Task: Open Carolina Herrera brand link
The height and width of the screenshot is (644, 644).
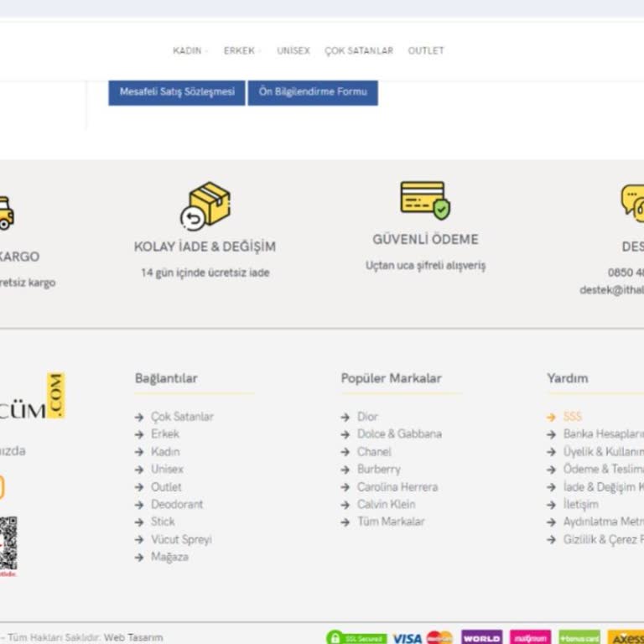Action: tap(397, 486)
